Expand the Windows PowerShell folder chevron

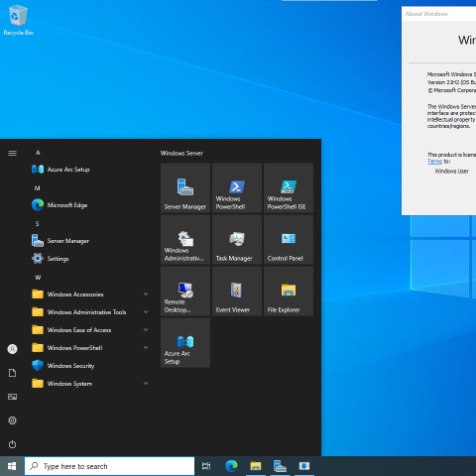point(146,347)
